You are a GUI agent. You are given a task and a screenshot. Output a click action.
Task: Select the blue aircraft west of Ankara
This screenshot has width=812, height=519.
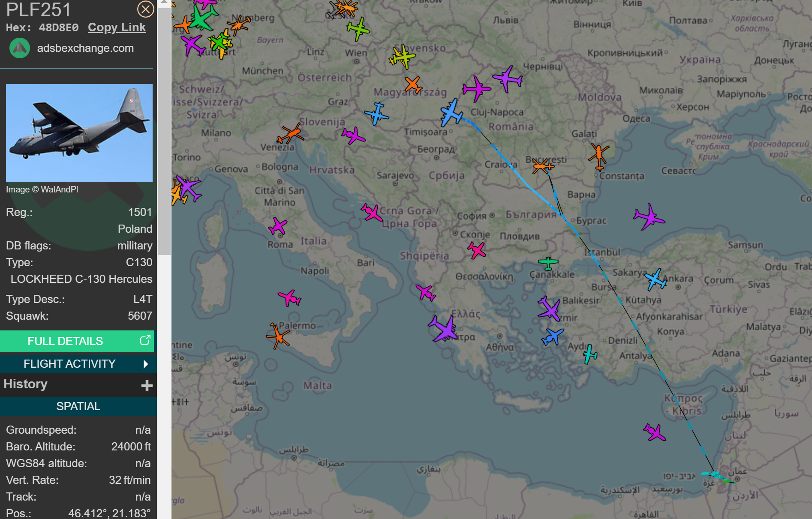(x=655, y=279)
